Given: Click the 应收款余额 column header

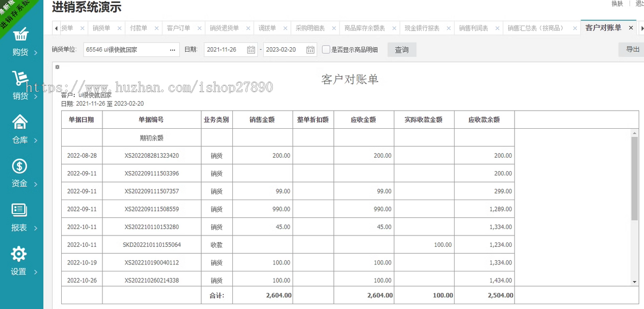Looking at the screenshot, I should [484, 120].
